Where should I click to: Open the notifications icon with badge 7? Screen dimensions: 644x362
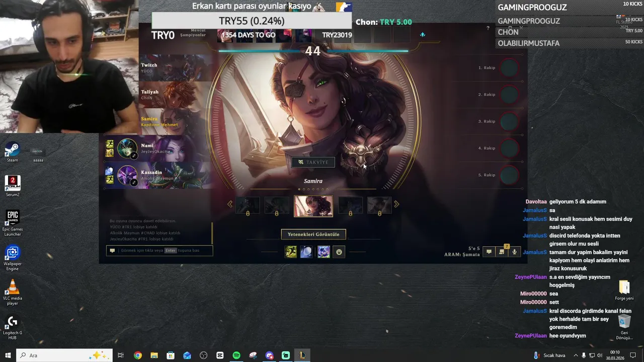(x=502, y=251)
